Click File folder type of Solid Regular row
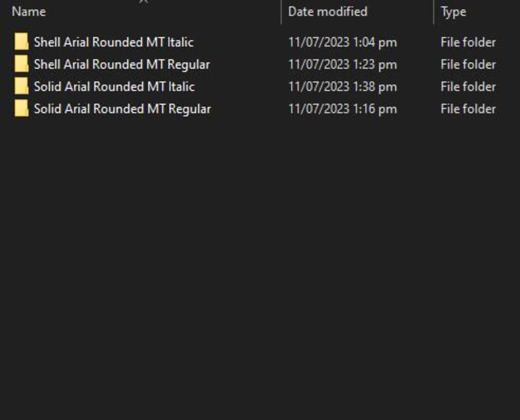The height and width of the screenshot is (420, 520). coord(468,109)
